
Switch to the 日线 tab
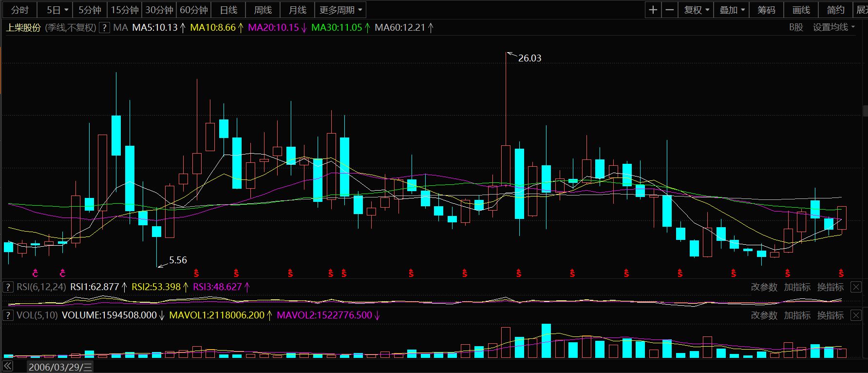pyautogui.click(x=228, y=10)
